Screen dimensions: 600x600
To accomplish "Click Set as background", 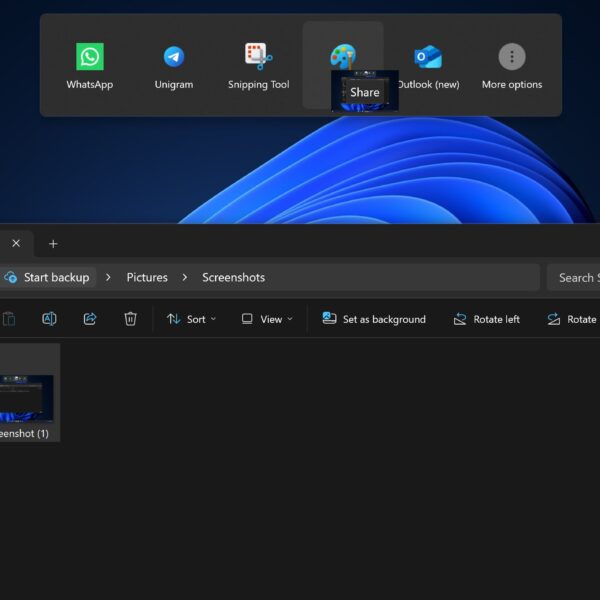I will click(x=374, y=319).
